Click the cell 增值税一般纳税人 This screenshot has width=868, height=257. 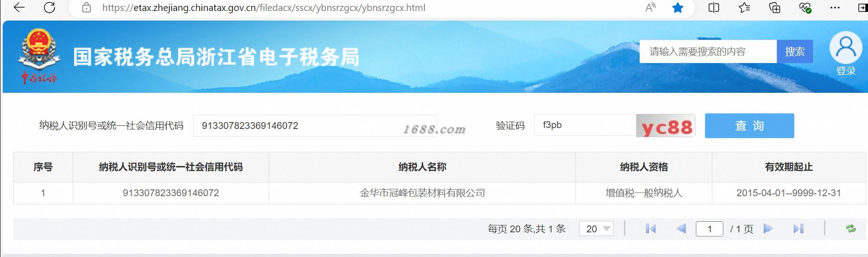pyautogui.click(x=644, y=193)
